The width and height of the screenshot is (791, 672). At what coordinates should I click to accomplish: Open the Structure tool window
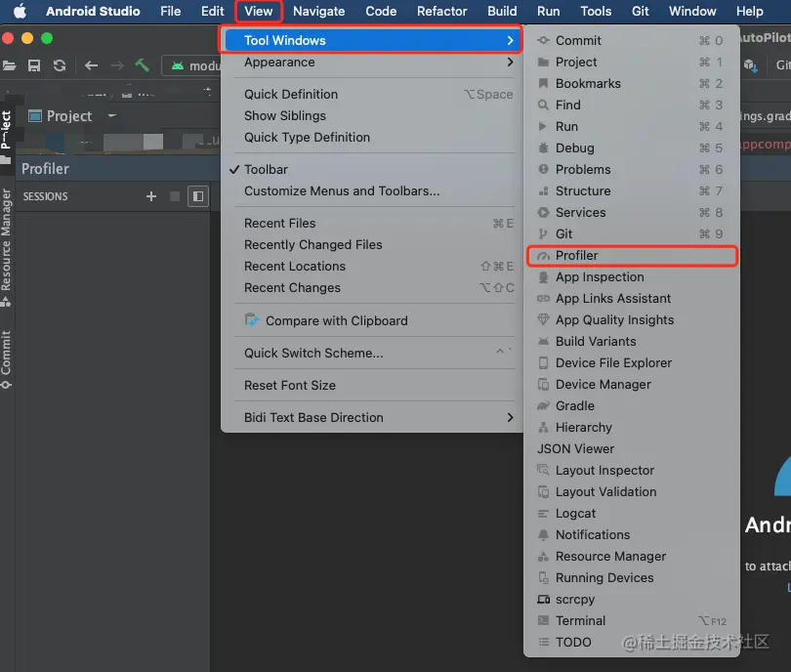[632, 190]
